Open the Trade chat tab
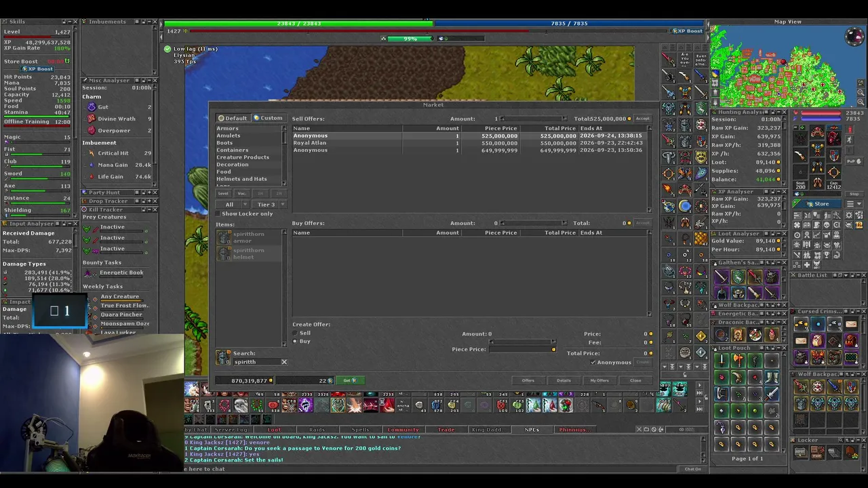868x488 pixels. pyautogui.click(x=446, y=430)
